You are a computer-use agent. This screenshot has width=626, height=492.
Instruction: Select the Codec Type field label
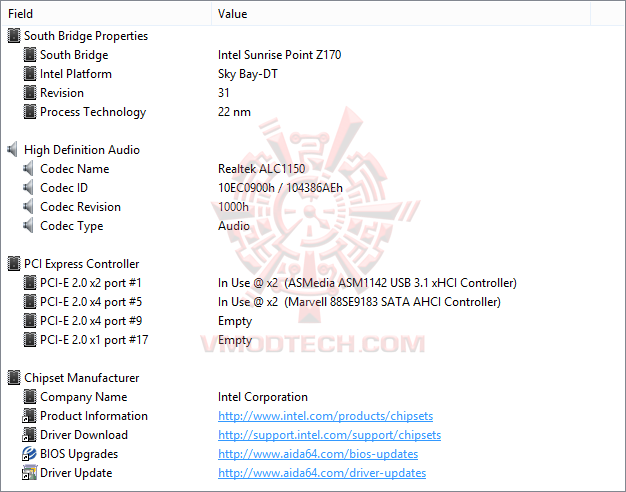pyautogui.click(x=71, y=226)
